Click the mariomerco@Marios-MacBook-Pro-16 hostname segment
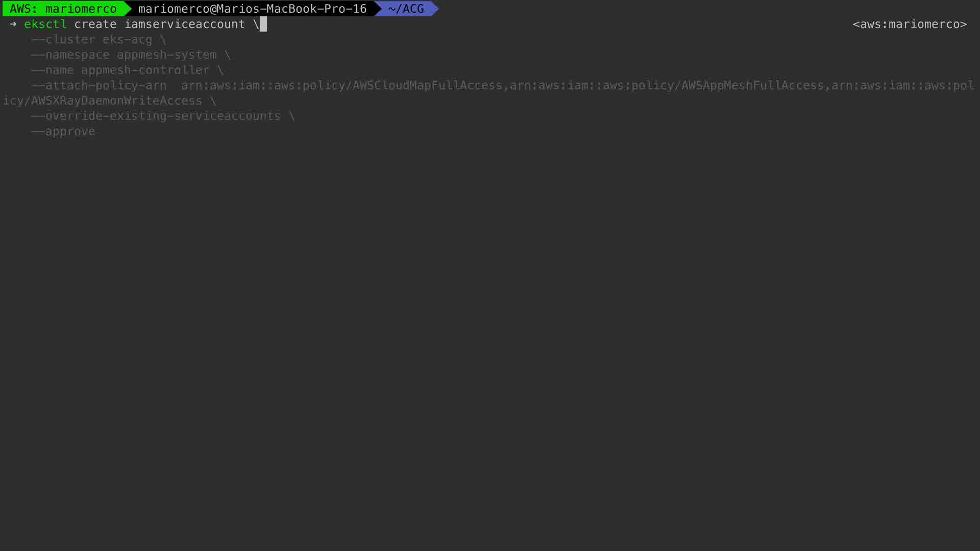 [252, 9]
